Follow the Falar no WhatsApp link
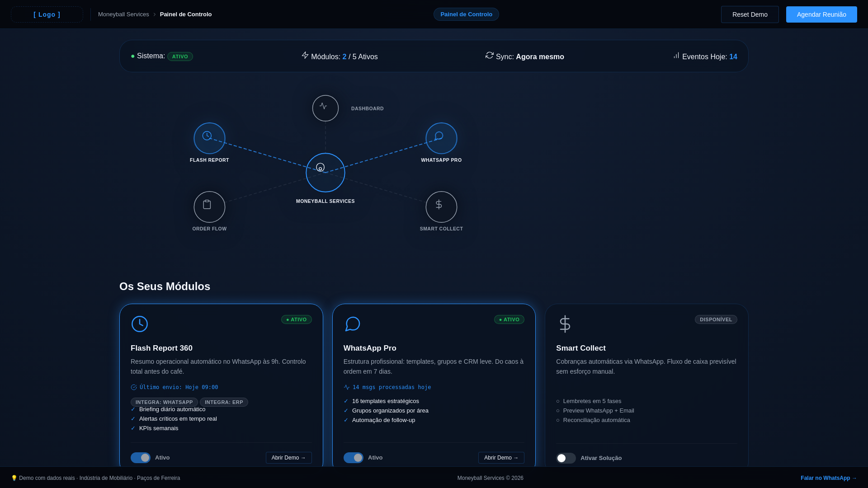 [829, 478]
